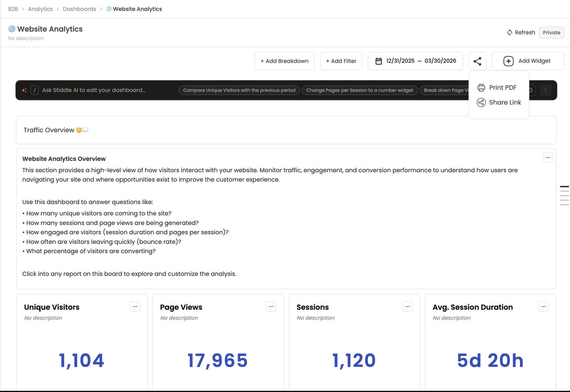This screenshot has width=570, height=392.
Task: Click Add Breakdown button
Action: tap(285, 61)
